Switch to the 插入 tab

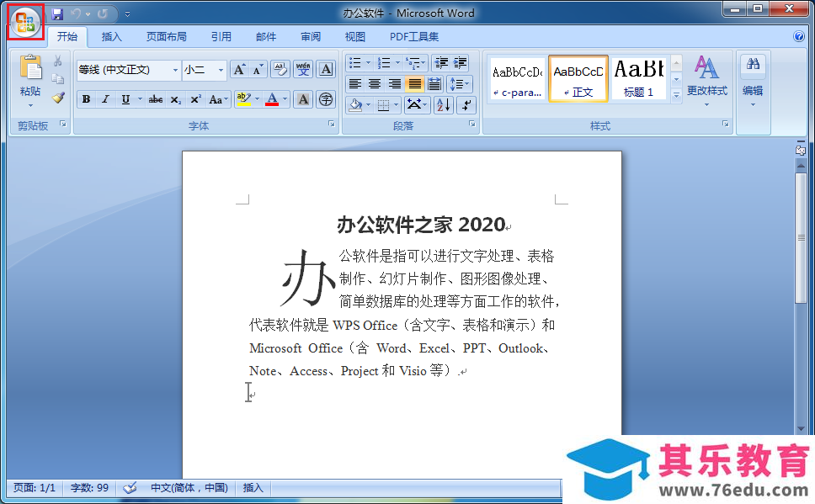point(111,37)
